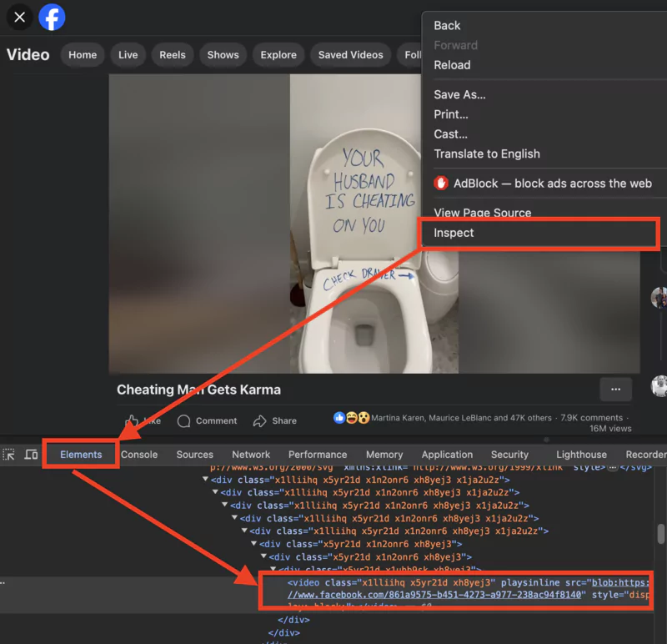Toggle the device emulation toolbar
Image resolution: width=667 pixels, height=644 pixels.
(31, 455)
